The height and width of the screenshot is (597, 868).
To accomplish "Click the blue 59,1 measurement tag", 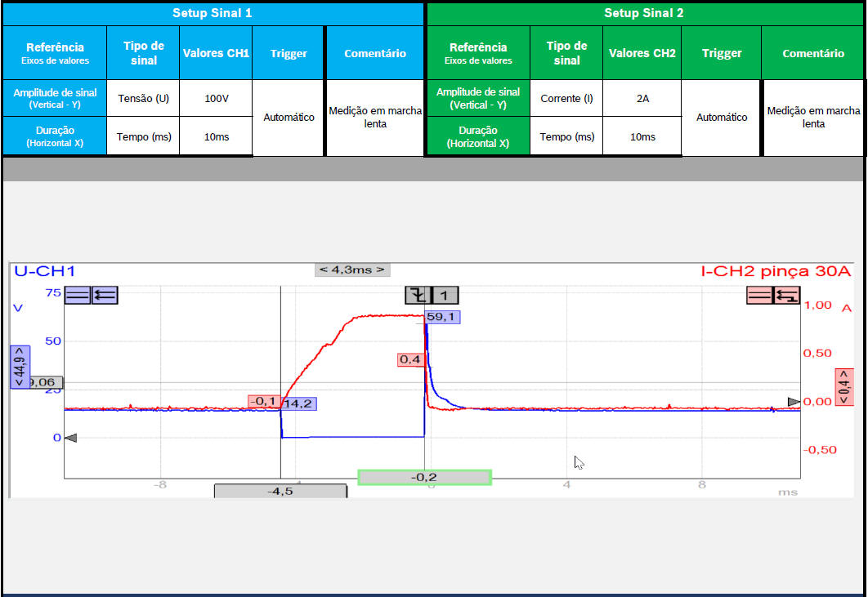I will [442, 317].
